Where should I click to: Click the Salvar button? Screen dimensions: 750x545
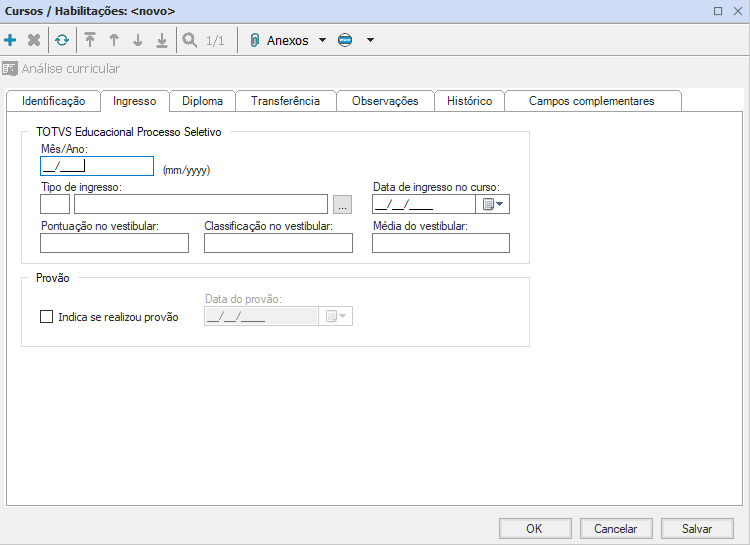(x=697, y=529)
